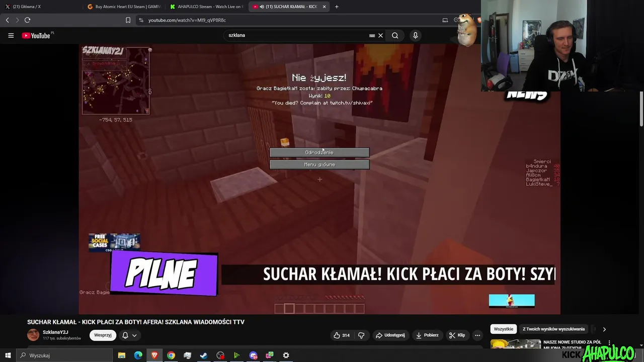Select the Wszystkie filter chip
Screen dimensions: 644x362
click(x=504, y=329)
